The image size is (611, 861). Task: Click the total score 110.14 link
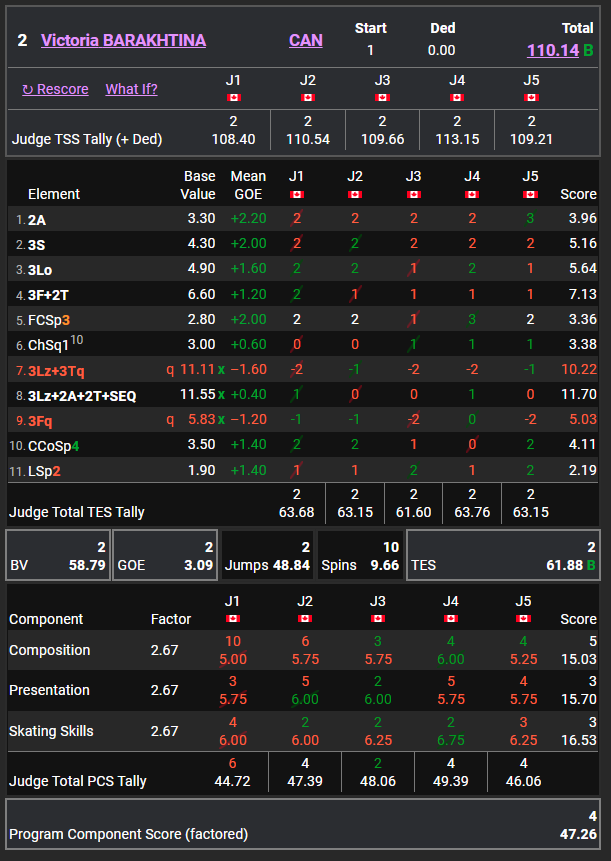552,50
